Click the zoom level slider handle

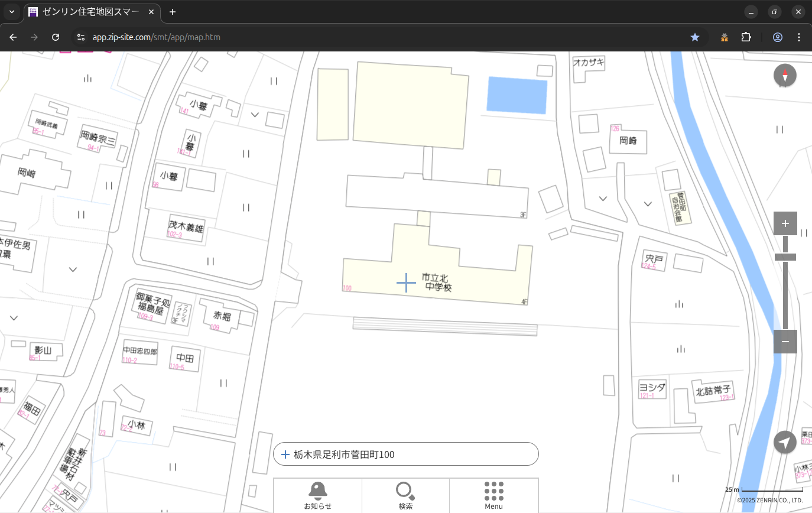(785, 257)
